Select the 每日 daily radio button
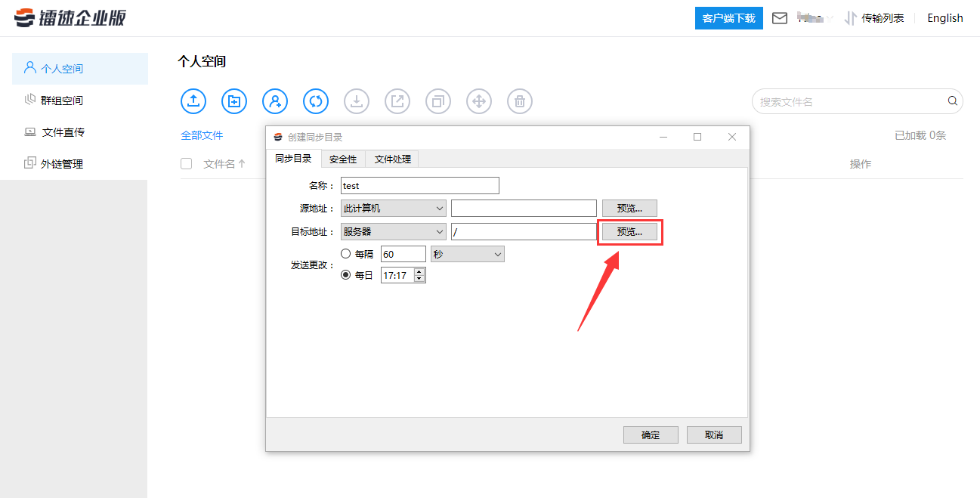Image resolution: width=980 pixels, height=498 pixels. (346, 274)
